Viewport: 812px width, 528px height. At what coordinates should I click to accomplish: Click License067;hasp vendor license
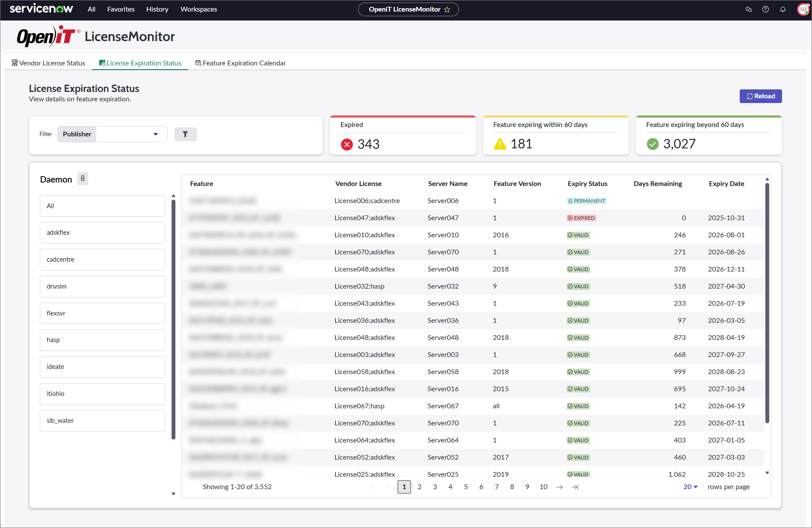pos(359,406)
